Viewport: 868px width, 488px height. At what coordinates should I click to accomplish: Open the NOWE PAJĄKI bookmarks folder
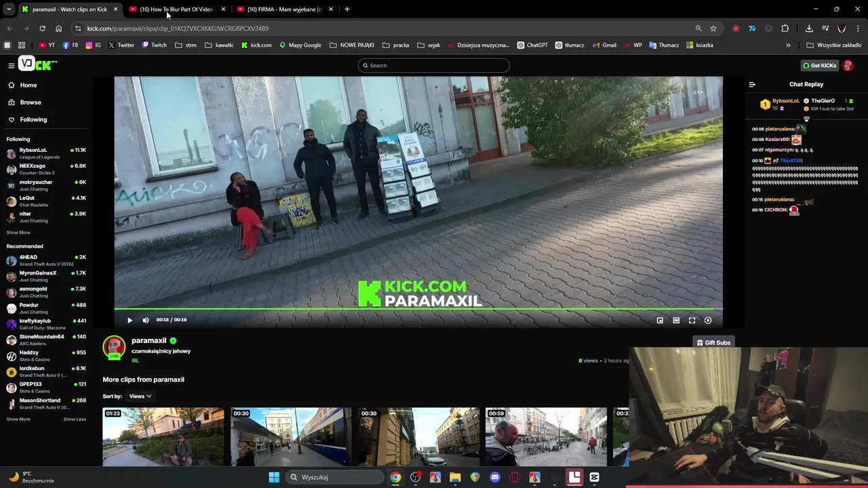352,45
